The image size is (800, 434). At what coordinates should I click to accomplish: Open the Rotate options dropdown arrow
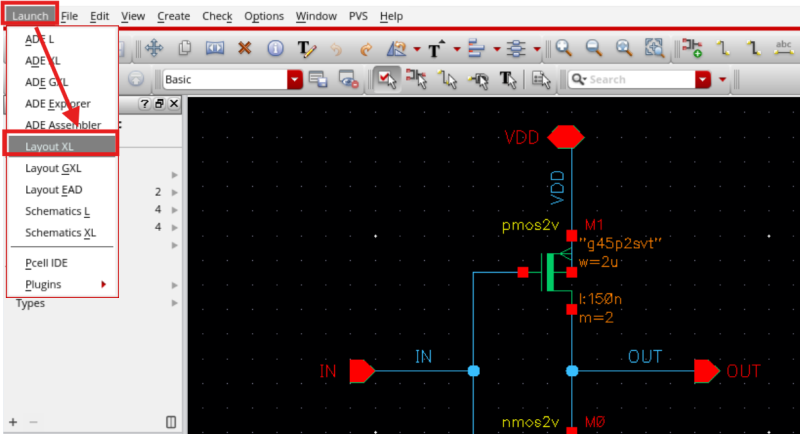(417, 49)
